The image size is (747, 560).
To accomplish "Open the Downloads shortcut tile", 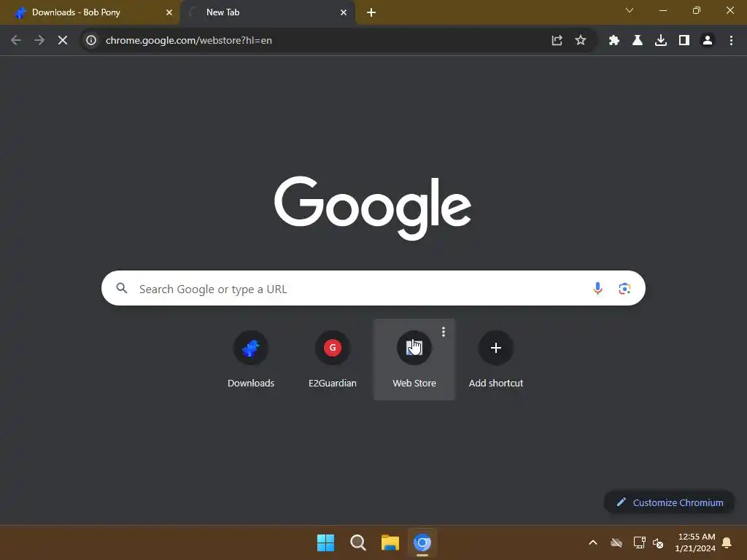I will pos(251,359).
